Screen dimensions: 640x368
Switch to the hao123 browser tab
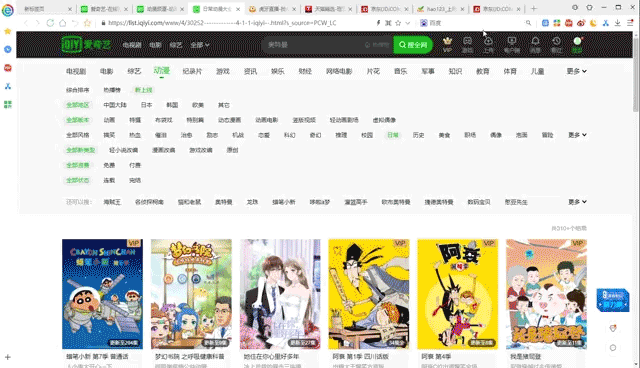(x=440, y=9)
